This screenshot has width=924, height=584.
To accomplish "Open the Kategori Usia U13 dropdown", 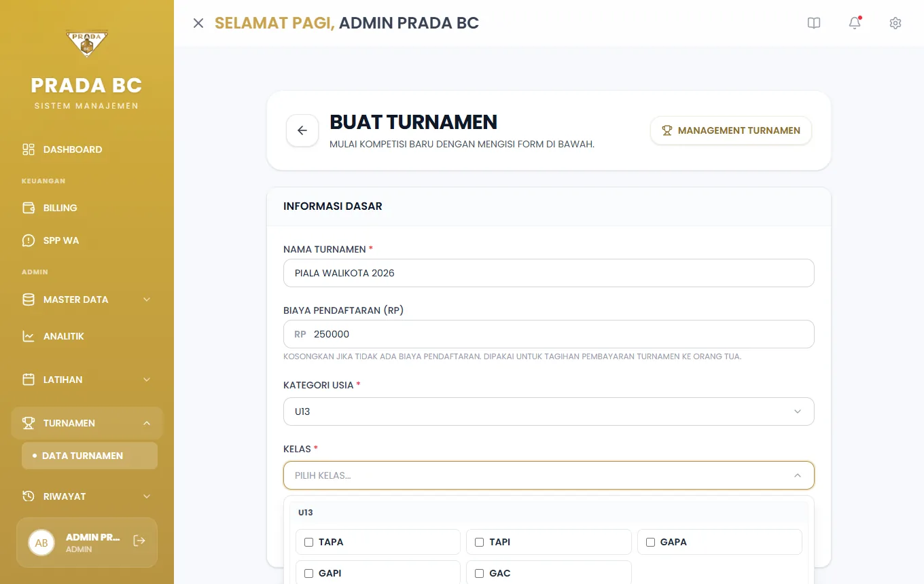I will coord(549,412).
